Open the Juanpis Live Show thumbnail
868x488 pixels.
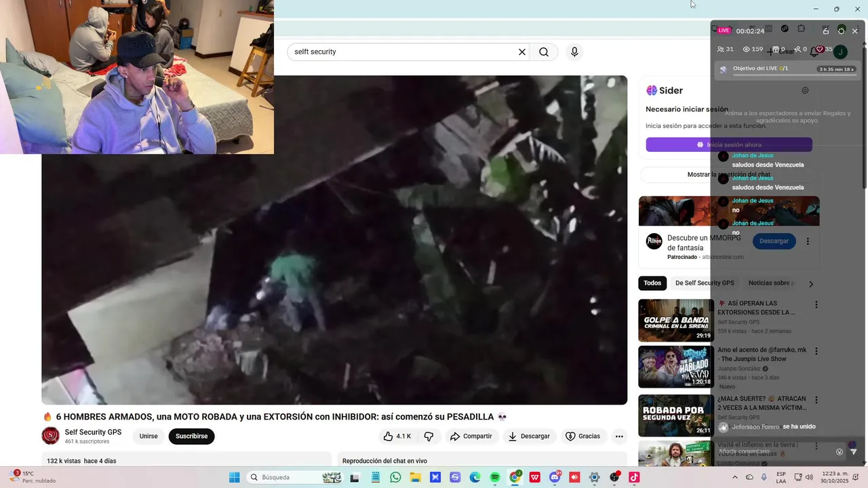coord(676,367)
